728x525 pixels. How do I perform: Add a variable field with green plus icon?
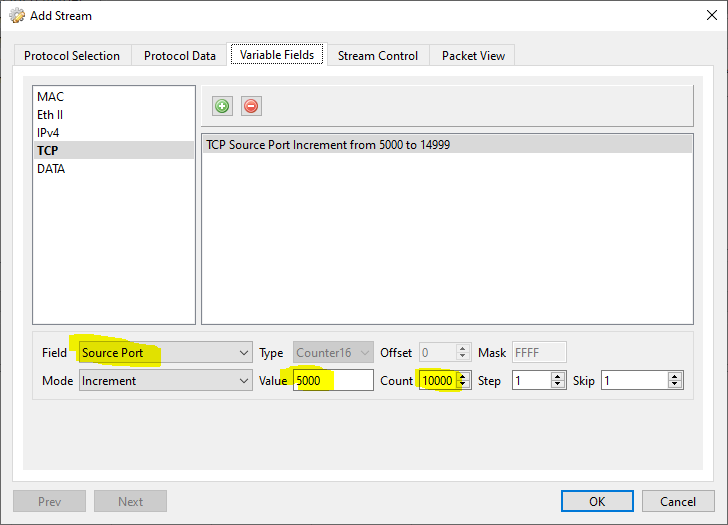click(222, 106)
